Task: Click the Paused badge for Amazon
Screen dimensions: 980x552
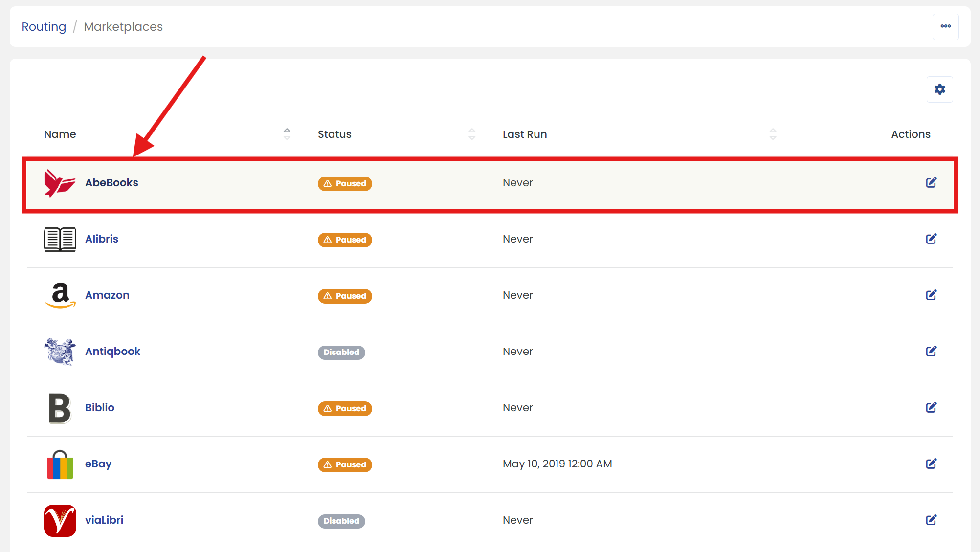Action: [x=345, y=296]
